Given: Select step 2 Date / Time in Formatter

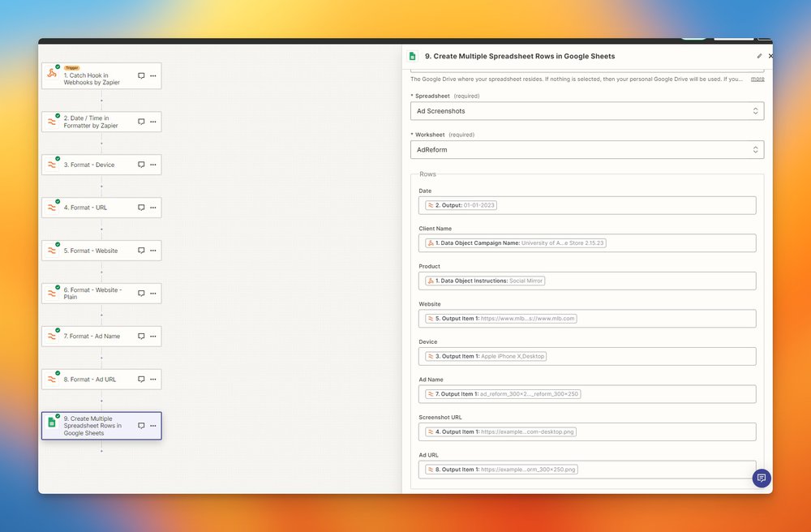Looking at the screenshot, I should tap(101, 122).
